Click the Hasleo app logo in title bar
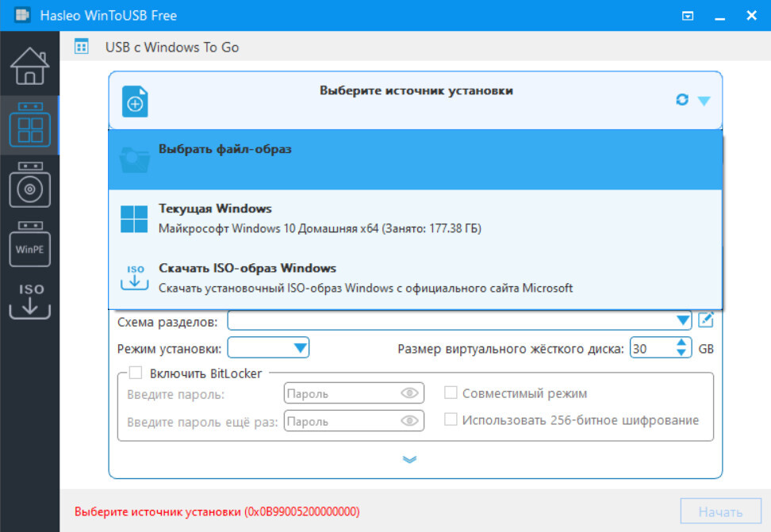Viewport: 771px width, 532px height. [x=23, y=15]
